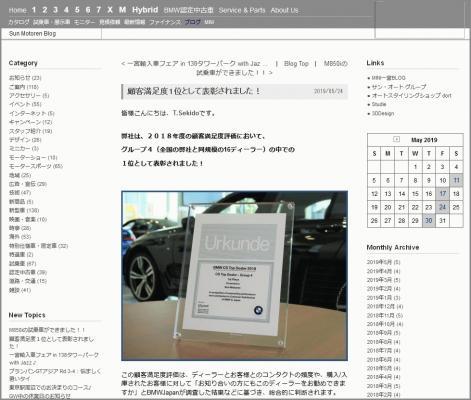Viewport: 471px width, 400px height.
Task: Go to Blog Top link
Action: [x=296, y=63]
